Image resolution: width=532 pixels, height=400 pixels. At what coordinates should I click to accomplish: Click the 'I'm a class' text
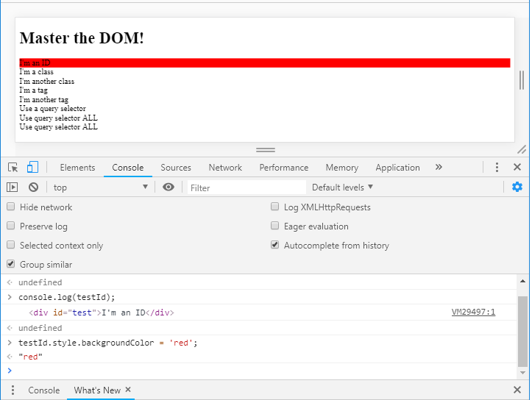pos(36,72)
